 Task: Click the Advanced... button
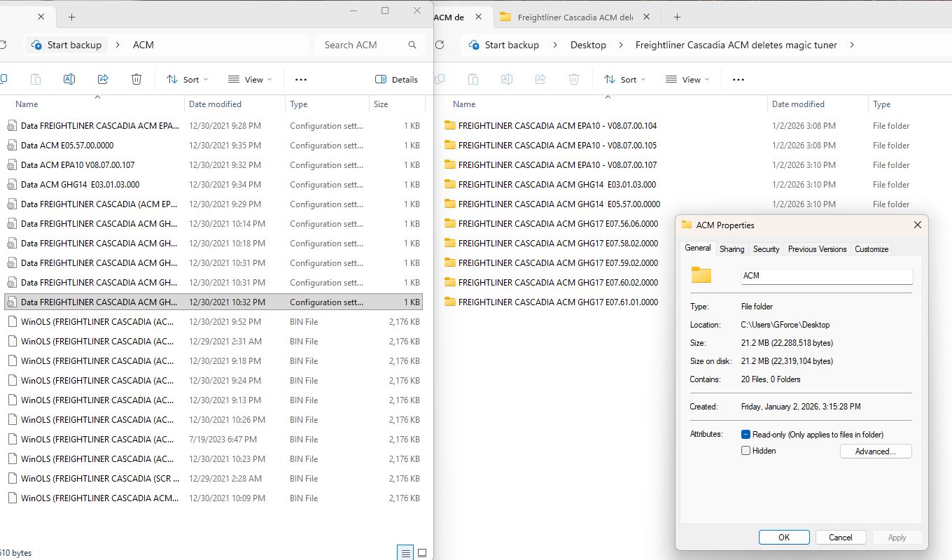coord(875,451)
